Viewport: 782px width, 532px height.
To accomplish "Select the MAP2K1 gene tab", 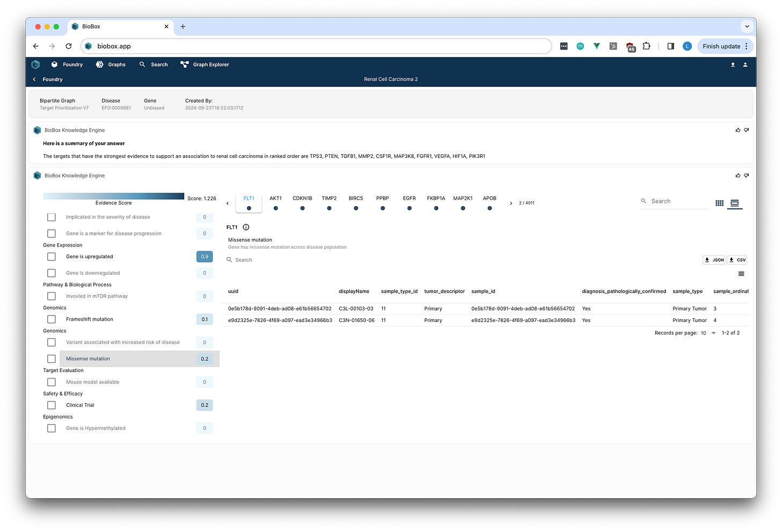I will [x=463, y=202].
